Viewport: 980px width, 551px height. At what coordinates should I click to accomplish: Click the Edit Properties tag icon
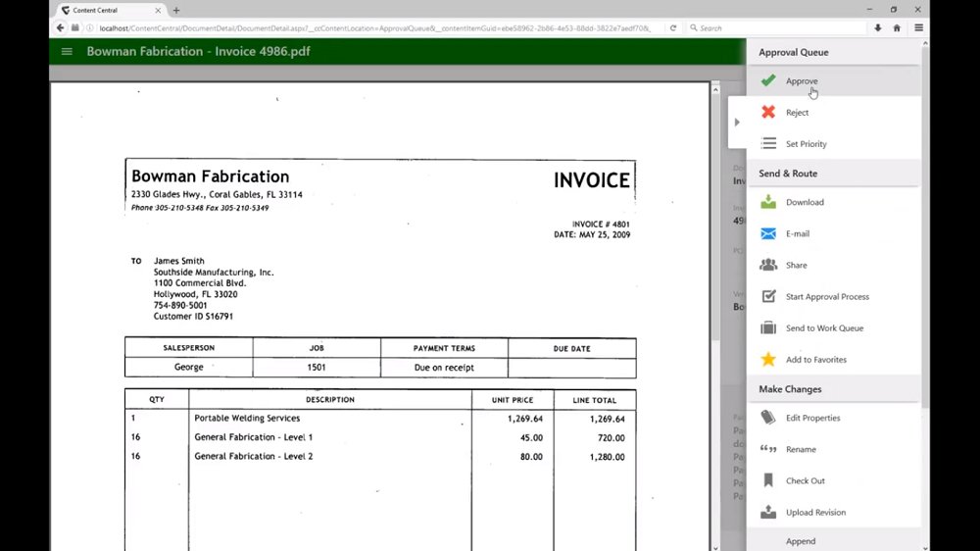(768, 417)
